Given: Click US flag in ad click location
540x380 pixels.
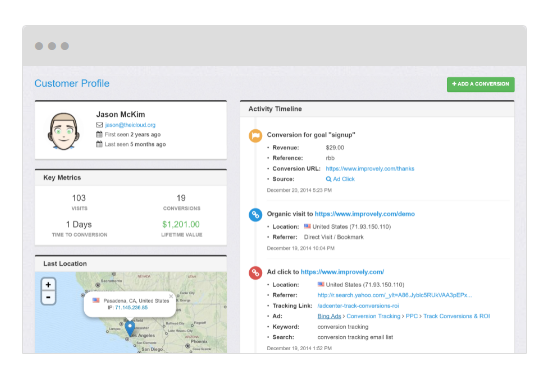Looking at the screenshot, I should [x=321, y=284].
